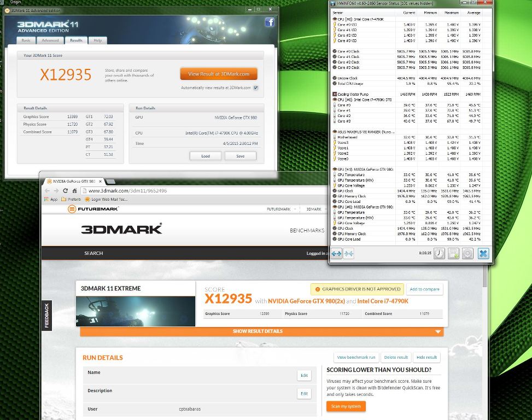The image size is (532, 420).
Task: Toggle automatically view results at 3DMark.com checkbox
Action: click(256, 88)
